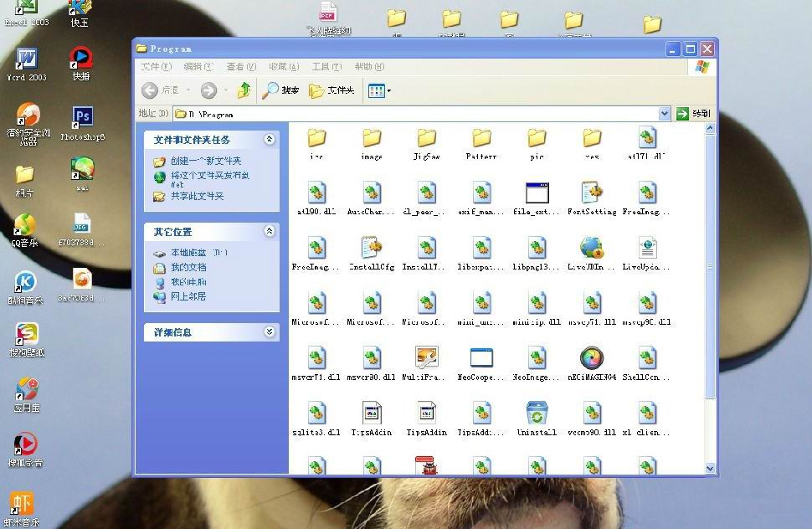Expand the 详细信息 panel
Screen dimensions: 812x529
(x=270, y=332)
